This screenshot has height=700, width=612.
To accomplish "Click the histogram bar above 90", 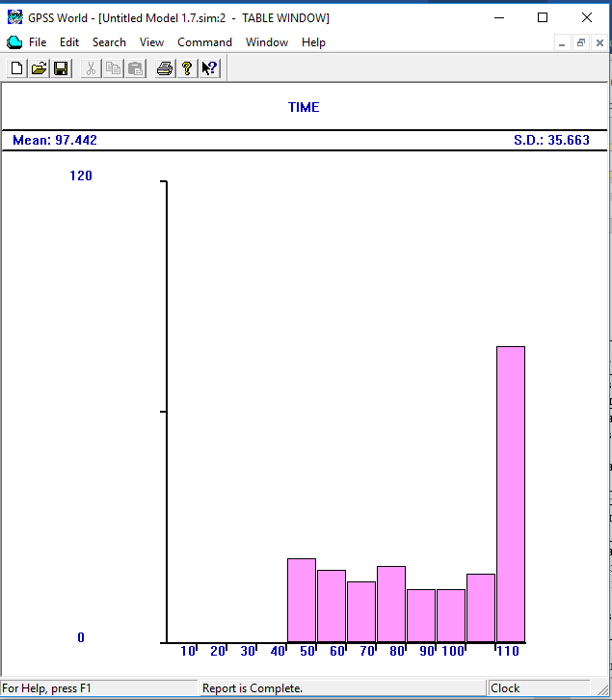I will pos(421,616).
